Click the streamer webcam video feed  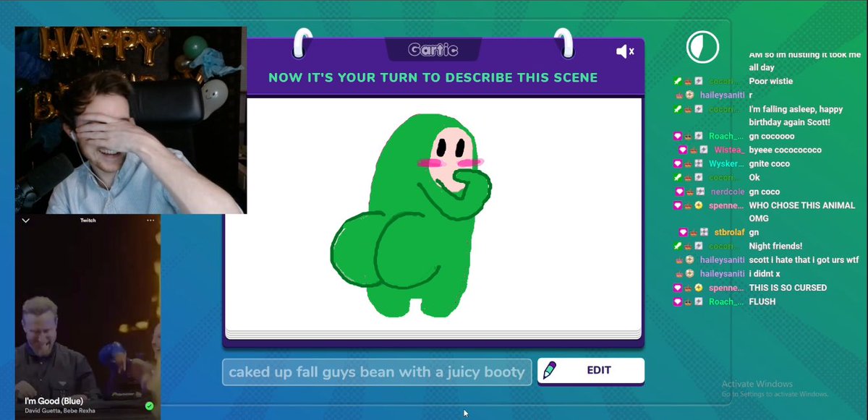[x=131, y=120]
